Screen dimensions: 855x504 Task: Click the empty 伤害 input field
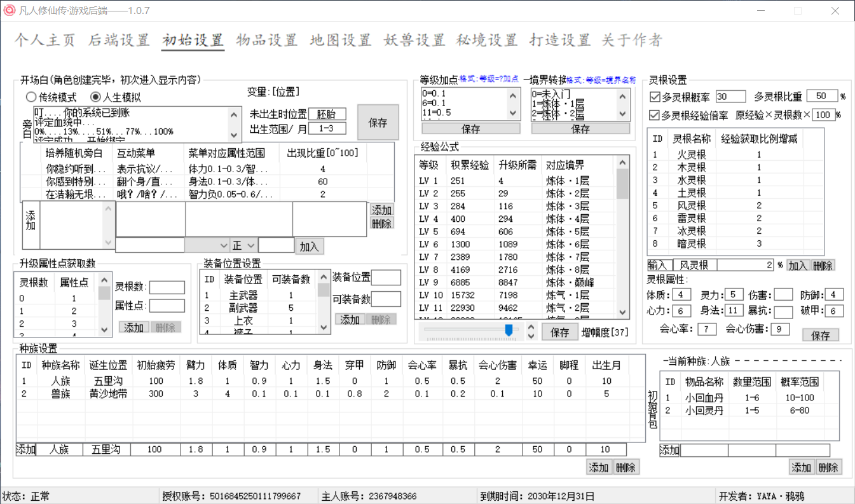tap(783, 295)
